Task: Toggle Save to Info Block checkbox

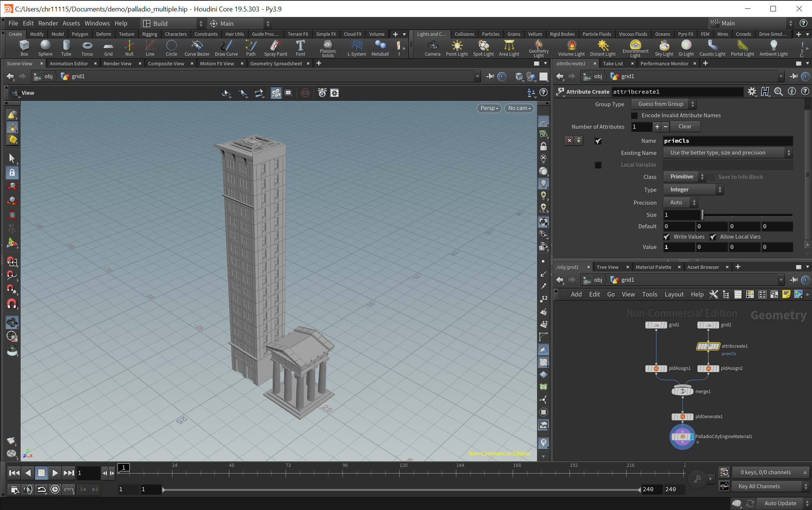Action: (711, 177)
